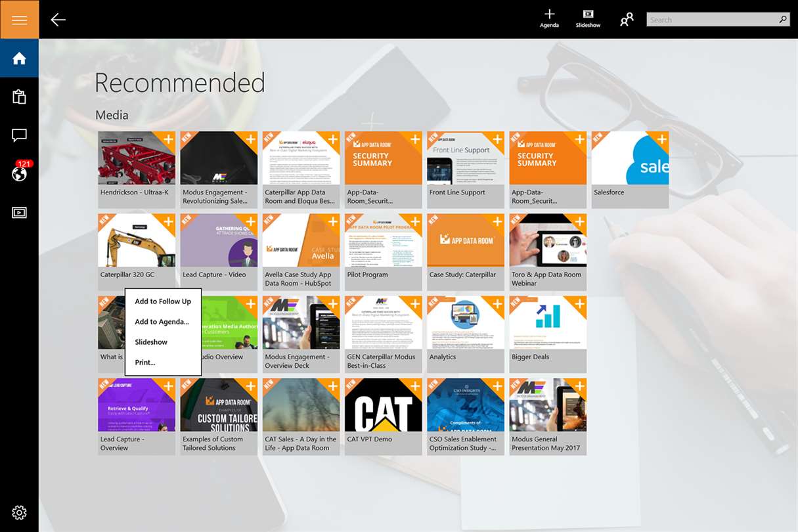The width and height of the screenshot is (798, 532).
Task: Click the Lead Capture - Overview label
Action: tap(121, 443)
